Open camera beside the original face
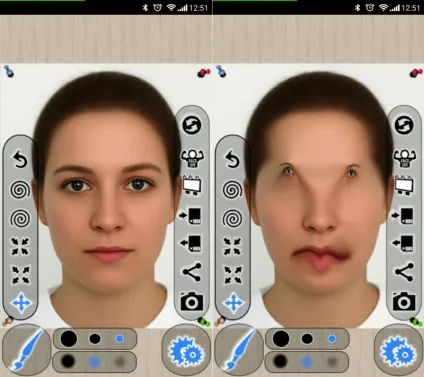Viewport: 424px width, 377px height. click(x=192, y=301)
